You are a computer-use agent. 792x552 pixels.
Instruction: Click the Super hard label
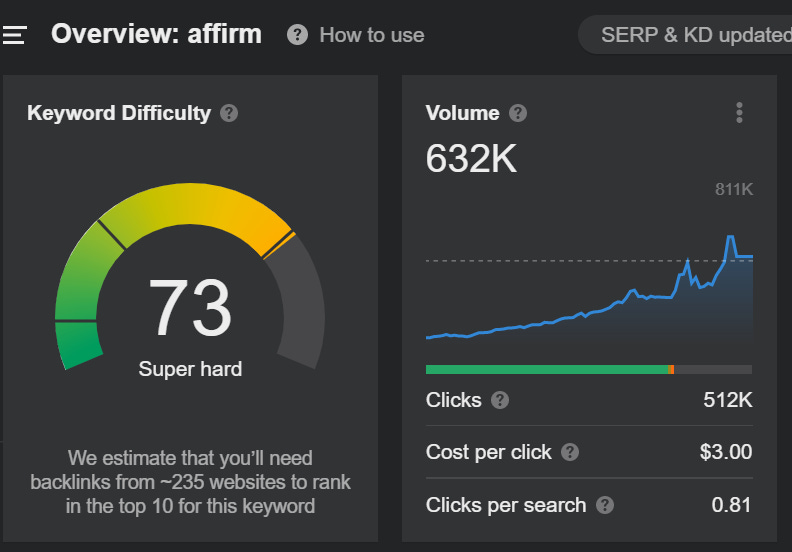tap(190, 369)
